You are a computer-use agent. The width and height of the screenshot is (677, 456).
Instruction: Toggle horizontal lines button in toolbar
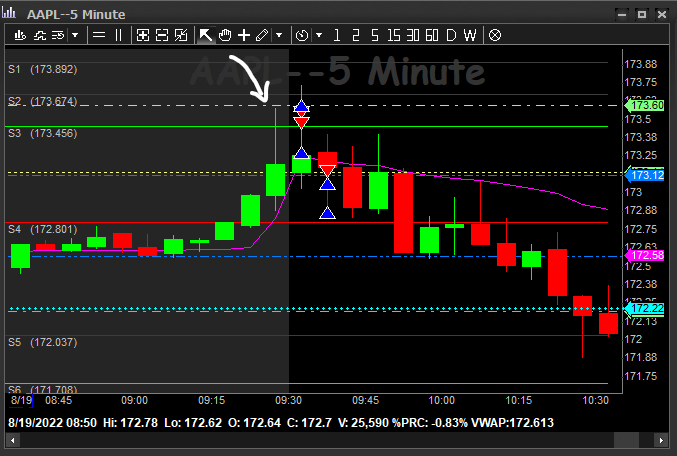pyautogui.click(x=99, y=35)
